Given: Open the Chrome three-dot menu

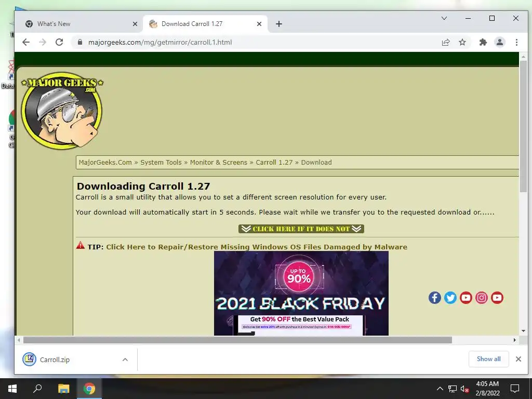Looking at the screenshot, I should (516, 42).
